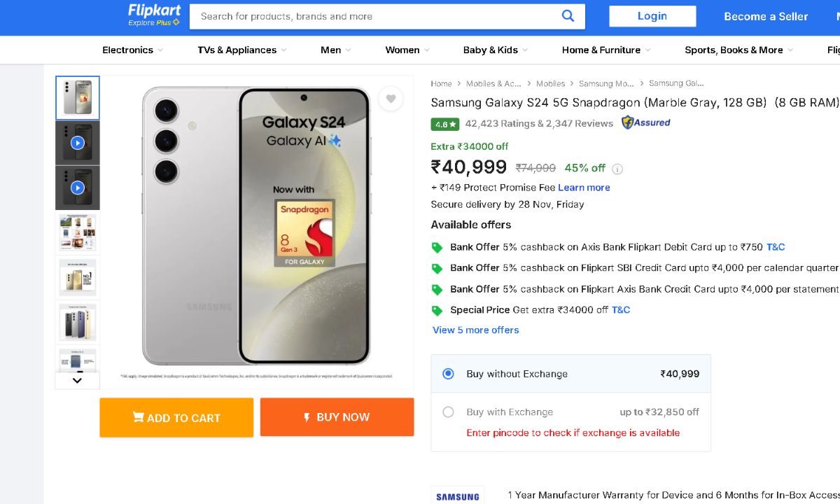Viewport: 840px width, 504px height.
Task: Click the search magnifier icon
Action: (568, 16)
